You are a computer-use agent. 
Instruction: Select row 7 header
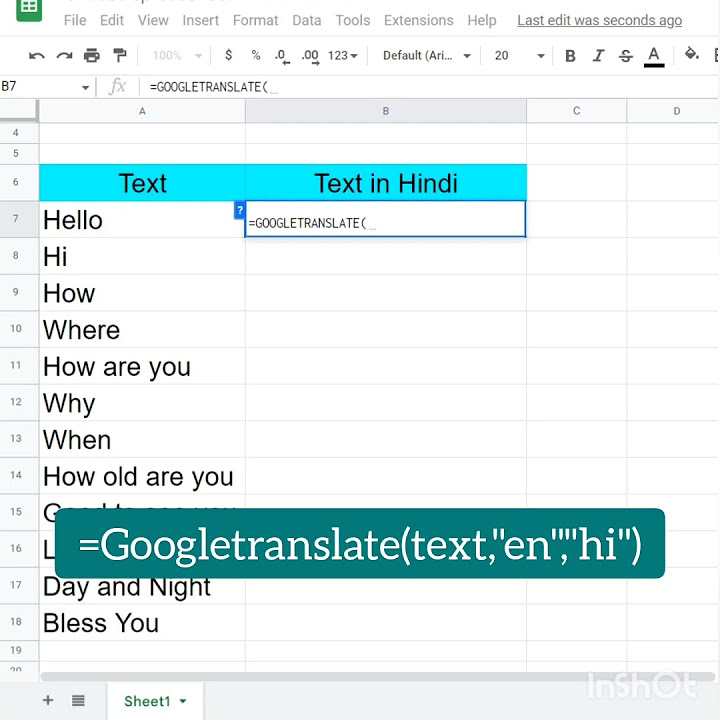click(x=19, y=219)
